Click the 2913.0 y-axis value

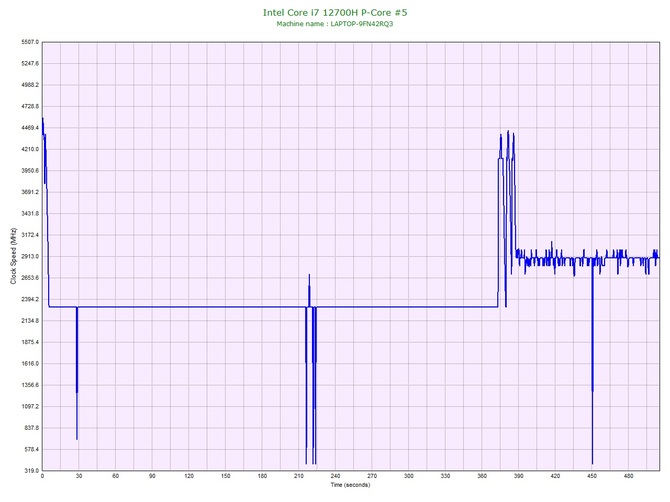(x=30, y=257)
